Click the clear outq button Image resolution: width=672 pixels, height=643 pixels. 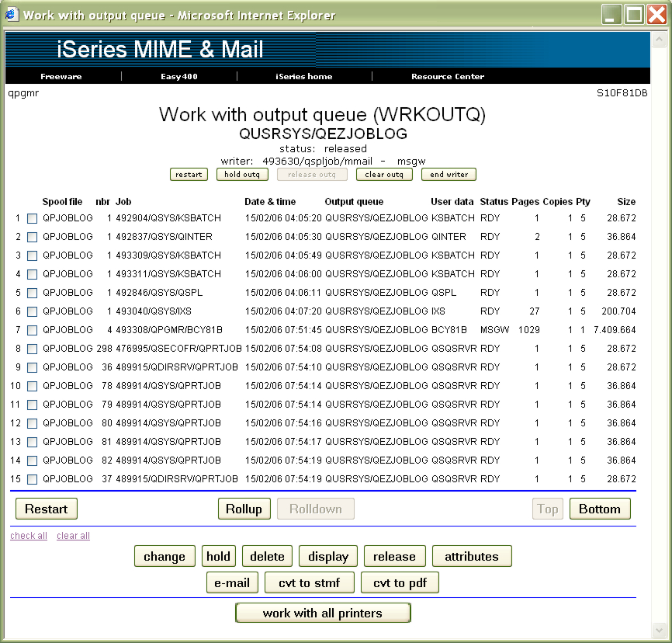point(384,175)
